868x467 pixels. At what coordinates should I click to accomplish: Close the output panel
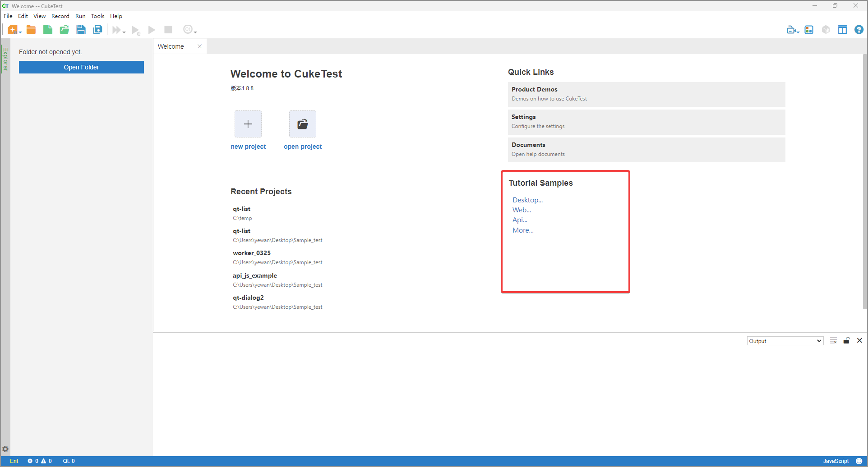coord(860,341)
